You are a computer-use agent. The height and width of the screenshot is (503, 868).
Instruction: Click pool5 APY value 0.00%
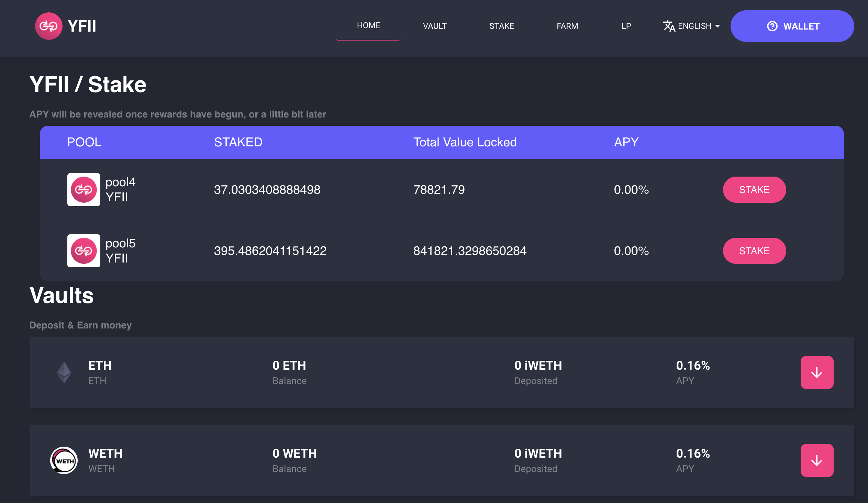631,251
